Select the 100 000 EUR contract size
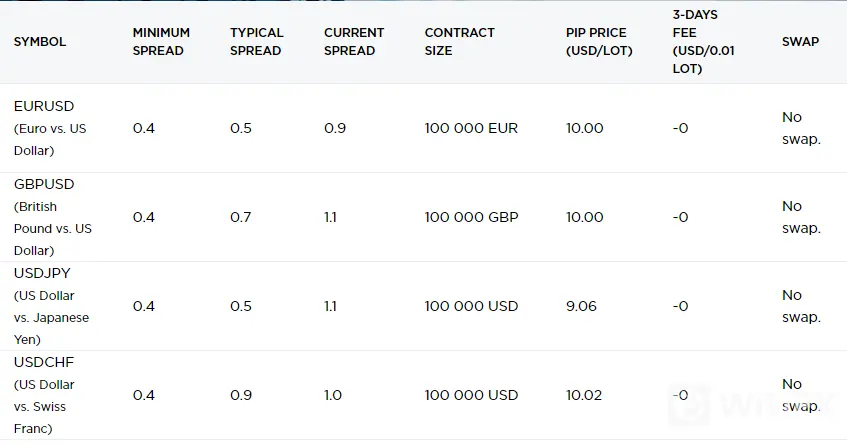The image size is (847, 444). point(471,128)
